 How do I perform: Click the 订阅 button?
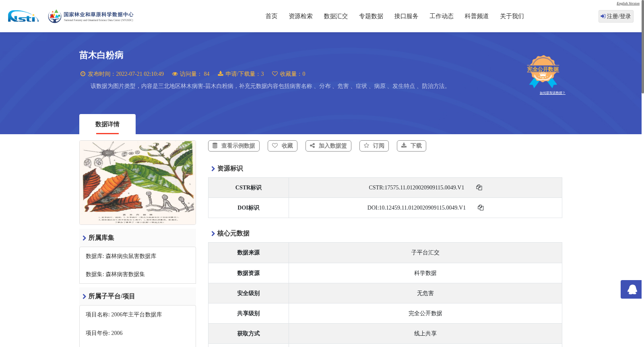374,146
